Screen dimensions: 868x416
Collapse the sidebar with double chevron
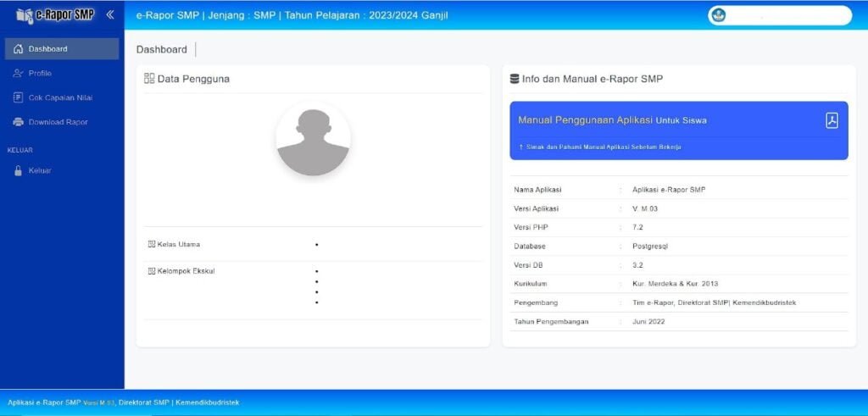click(x=109, y=14)
